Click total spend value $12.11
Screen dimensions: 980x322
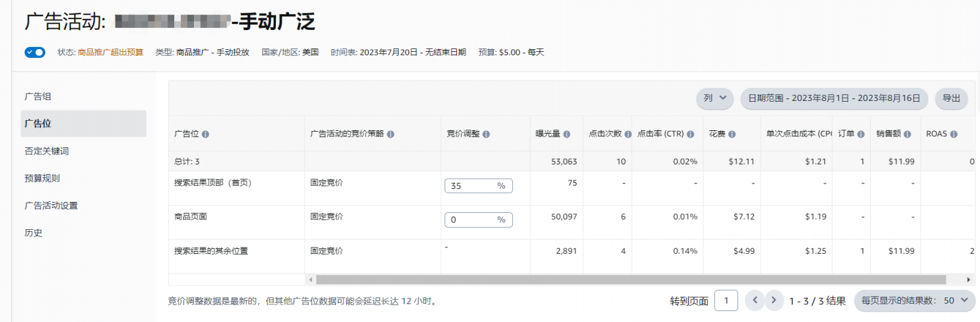tap(740, 162)
